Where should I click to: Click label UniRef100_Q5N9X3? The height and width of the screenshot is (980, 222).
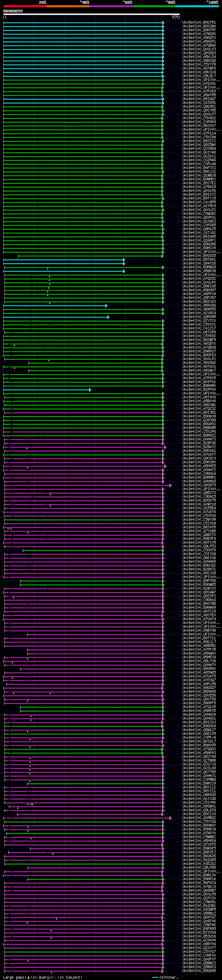(199, 967)
